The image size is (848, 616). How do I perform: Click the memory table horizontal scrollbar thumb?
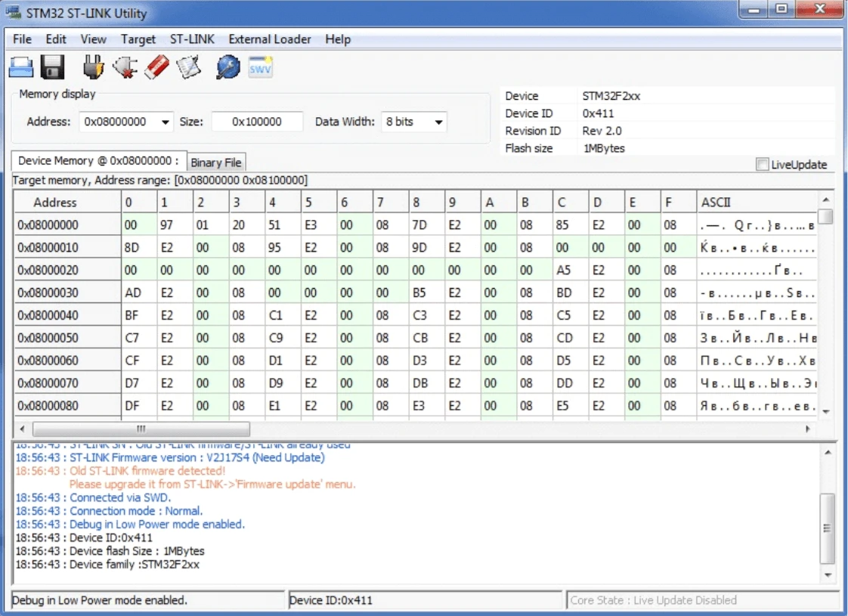(141, 429)
